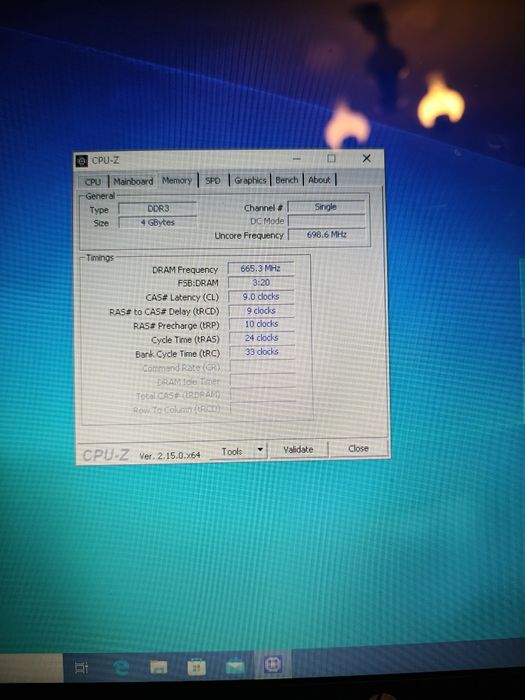Switch to the Graphics tab

click(250, 180)
